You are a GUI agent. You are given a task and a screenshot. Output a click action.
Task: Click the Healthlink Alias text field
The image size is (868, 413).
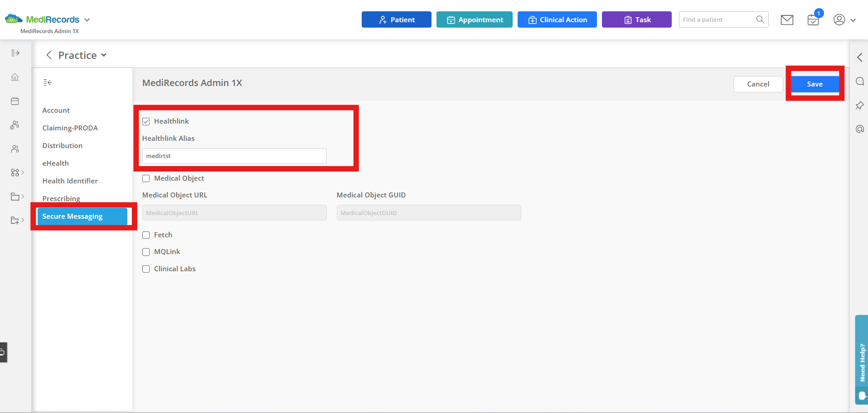click(234, 156)
